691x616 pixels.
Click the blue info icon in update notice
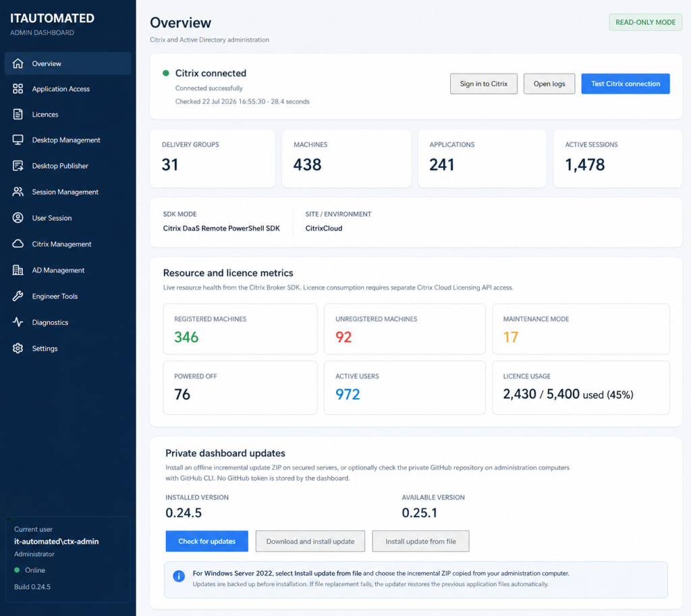[x=178, y=576]
